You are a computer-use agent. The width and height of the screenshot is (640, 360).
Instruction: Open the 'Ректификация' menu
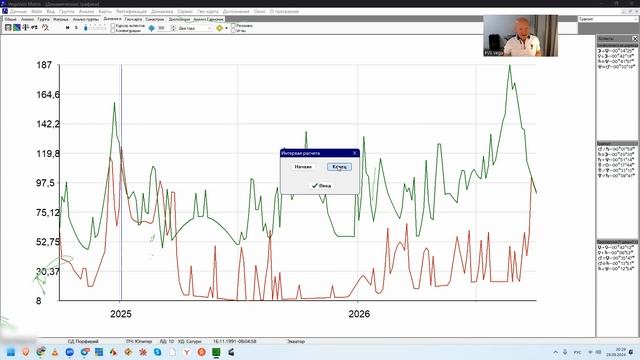[131, 11]
